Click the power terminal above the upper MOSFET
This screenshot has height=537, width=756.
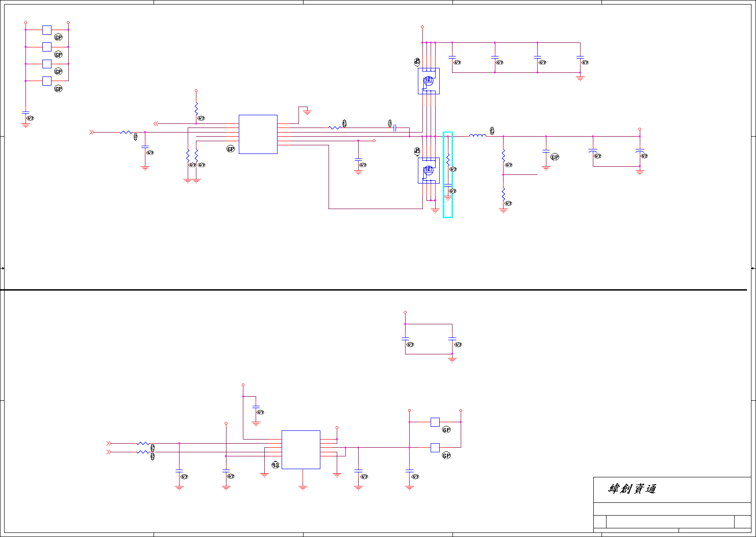click(x=422, y=27)
